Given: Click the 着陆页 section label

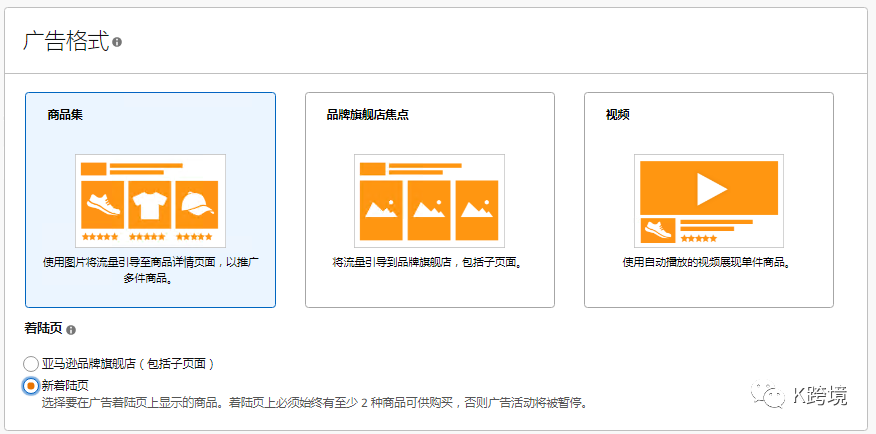Looking at the screenshot, I should [44, 328].
